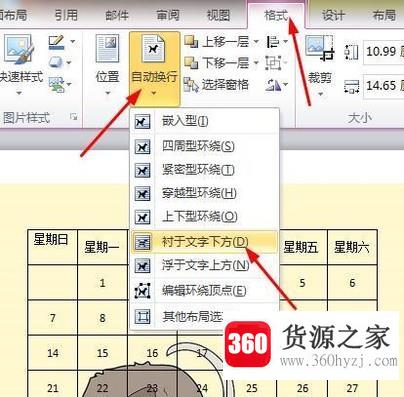
Task: Expand the picture effects dropdown arrow
Action: click(x=69, y=63)
